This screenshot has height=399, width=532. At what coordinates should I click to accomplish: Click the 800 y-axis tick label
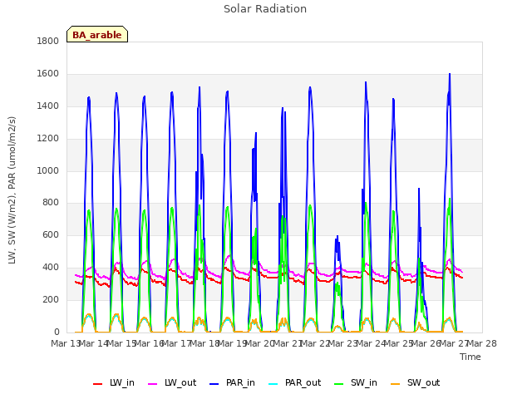[51, 203]
